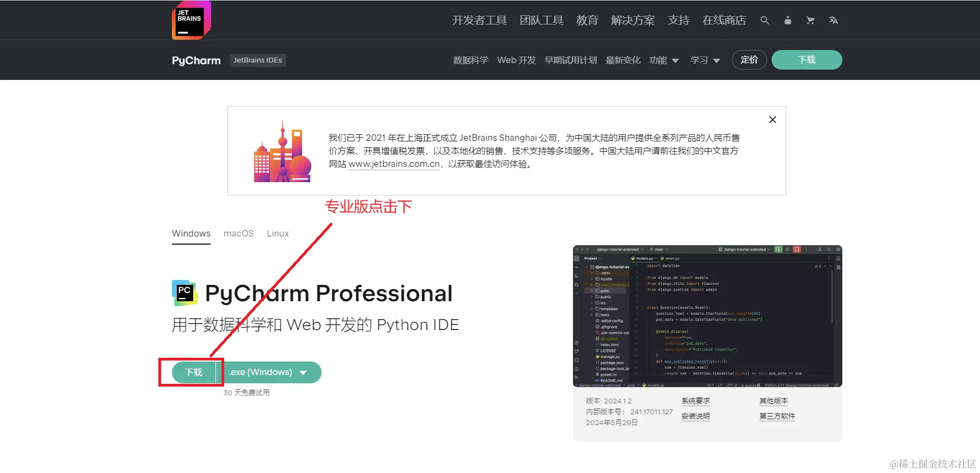Screen dimensions: 980x473
Task: Download PyCharm Professional via 下载 button
Action: point(194,372)
